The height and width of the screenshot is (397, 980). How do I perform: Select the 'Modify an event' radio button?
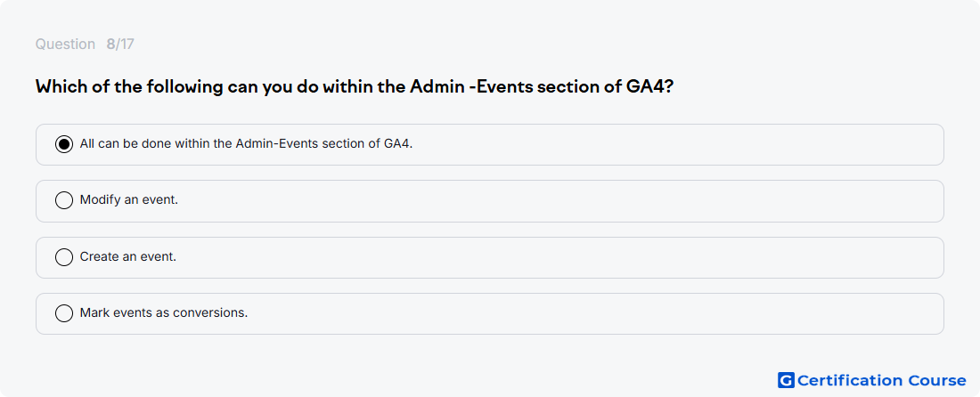(x=64, y=200)
